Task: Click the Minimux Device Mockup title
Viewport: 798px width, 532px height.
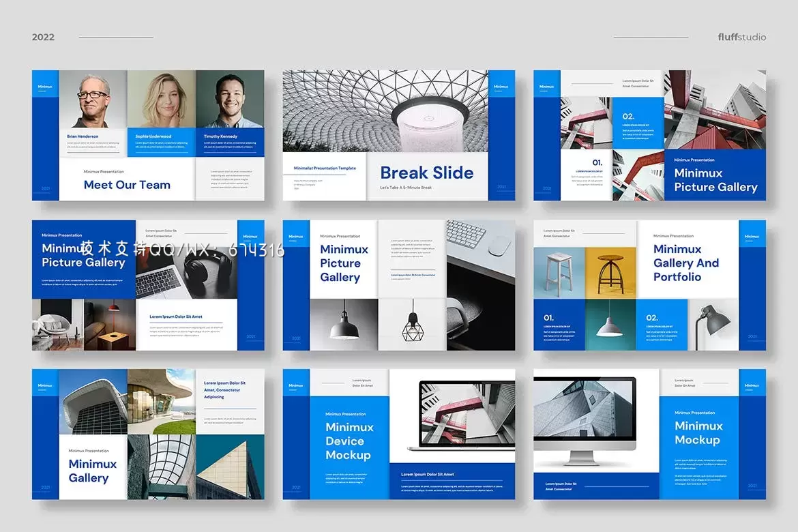Action: (x=348, y=441)
